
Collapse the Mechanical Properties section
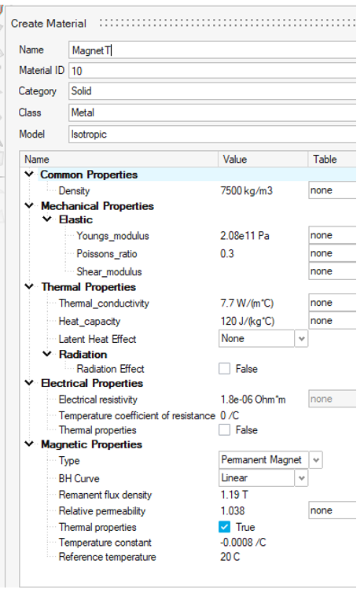[29, 205]
